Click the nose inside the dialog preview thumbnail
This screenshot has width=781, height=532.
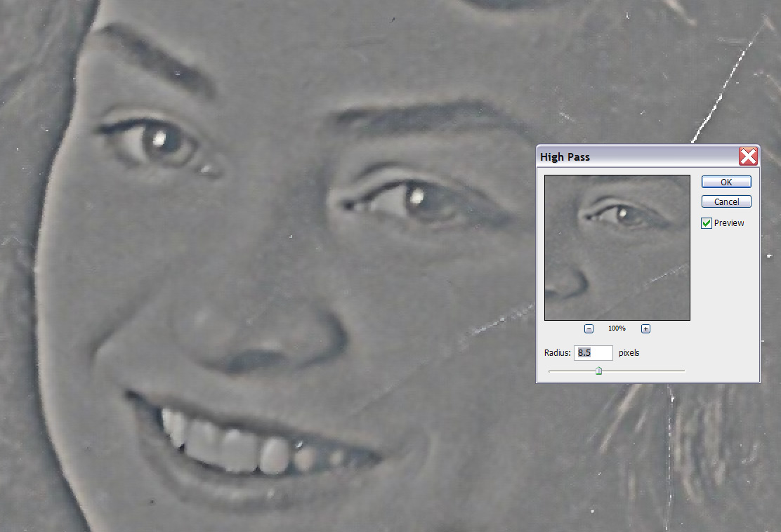566,282
